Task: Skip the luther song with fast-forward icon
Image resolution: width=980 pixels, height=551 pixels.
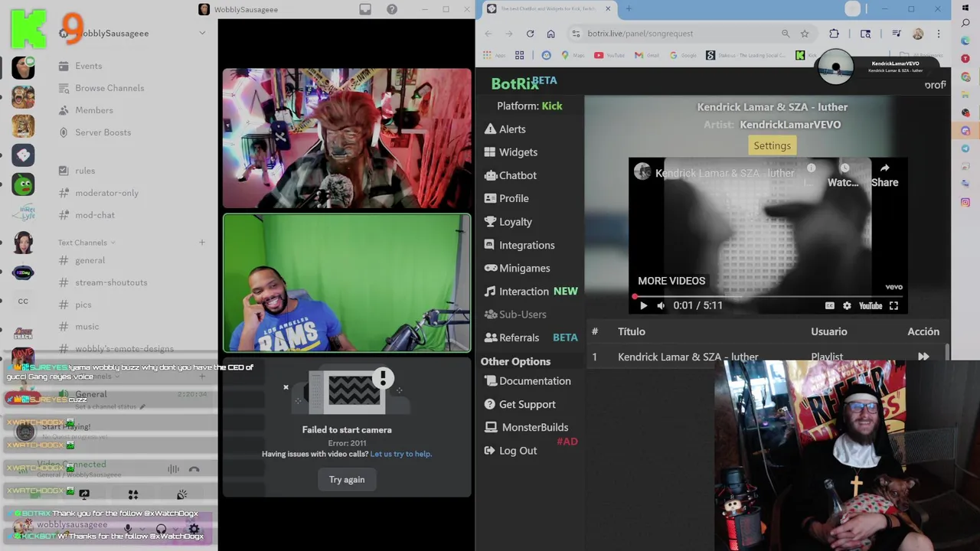Action: tap(923, 357)
